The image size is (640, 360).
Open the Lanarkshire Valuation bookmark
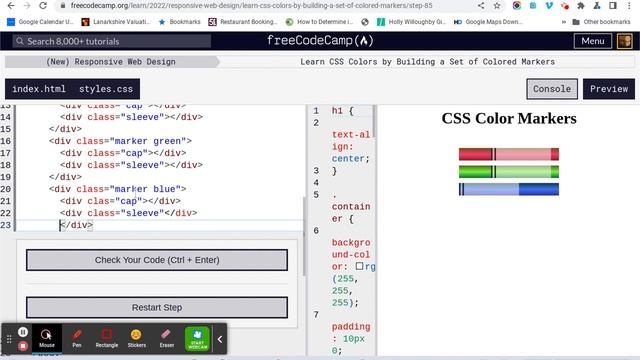[116, 22]
